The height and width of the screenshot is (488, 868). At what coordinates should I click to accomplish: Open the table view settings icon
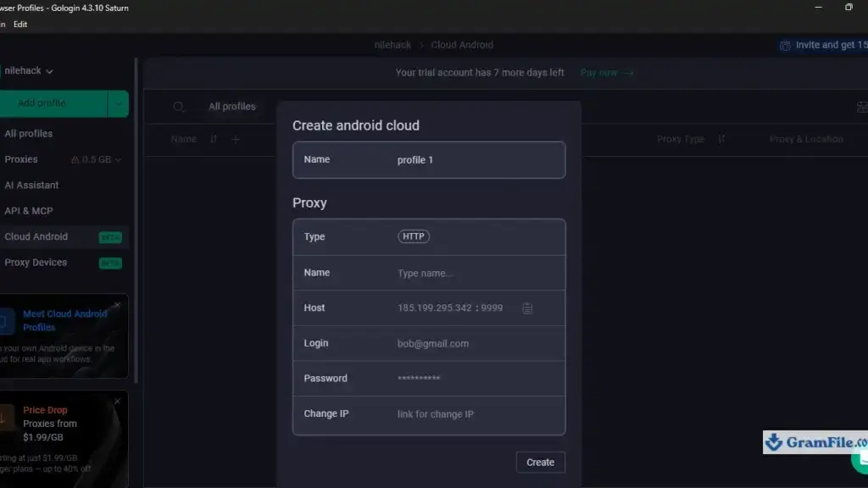coord(862,107)
